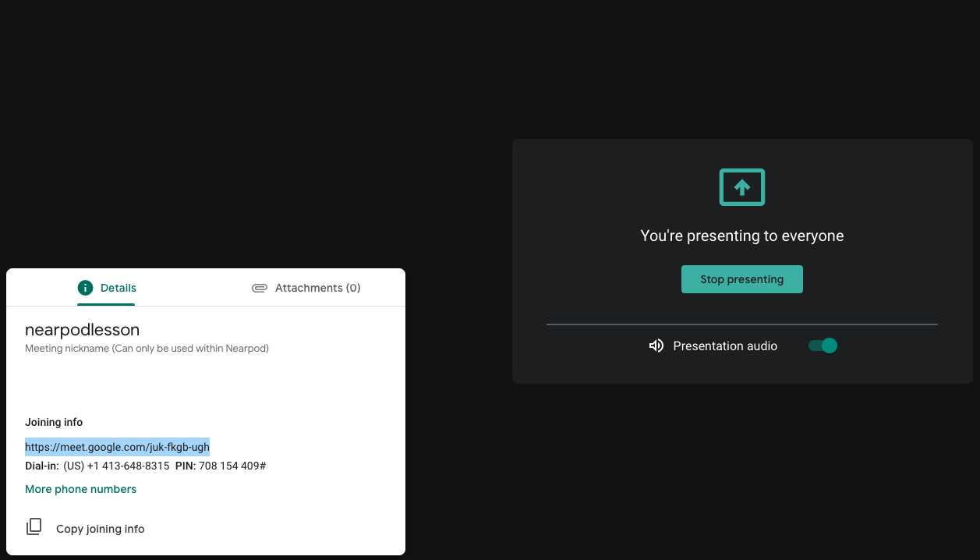Image resolution: width=980 pixels, height=560 pixels.
Task: Open the Attachments (0) tab
Action: click(x=306, y=288)
